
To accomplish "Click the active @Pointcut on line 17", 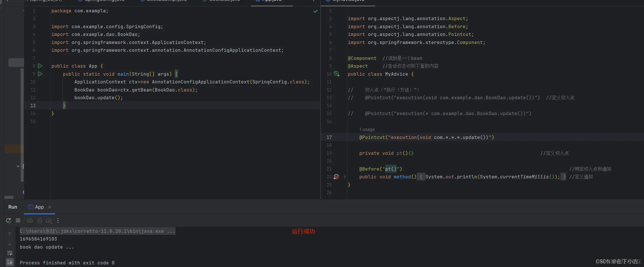I will click(x=427, y=138).
